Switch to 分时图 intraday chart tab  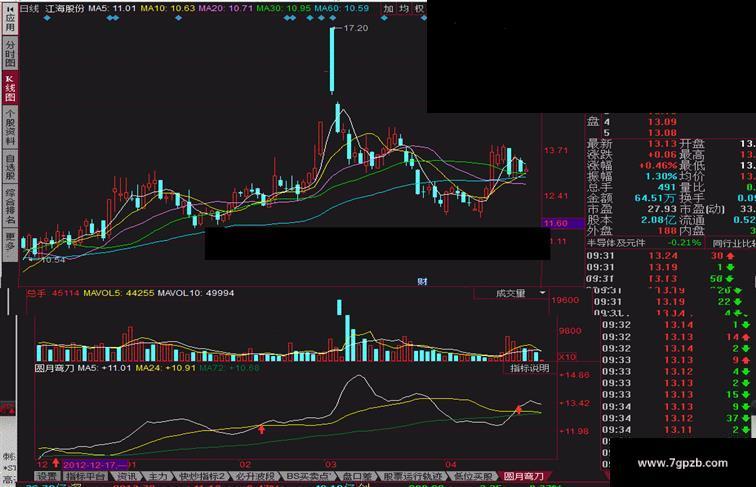[10, 53]
